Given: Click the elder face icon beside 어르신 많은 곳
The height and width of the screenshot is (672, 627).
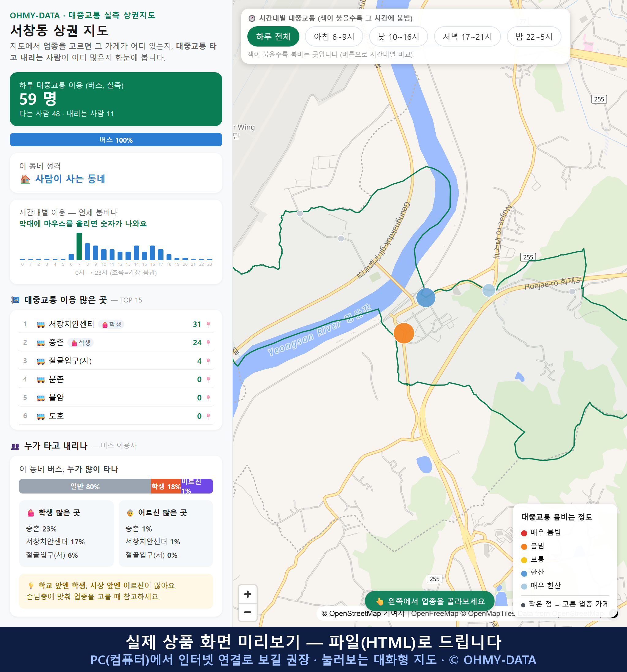Looking at the screenshot, I should coord(130,513).
